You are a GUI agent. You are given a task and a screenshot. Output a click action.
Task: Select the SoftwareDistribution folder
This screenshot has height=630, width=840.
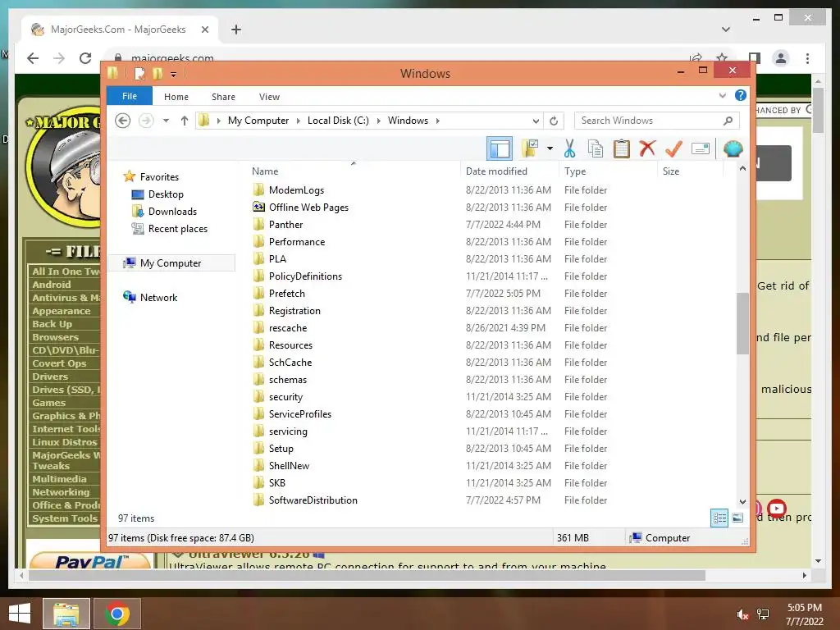pyautogui.click(x=313, y=500)
